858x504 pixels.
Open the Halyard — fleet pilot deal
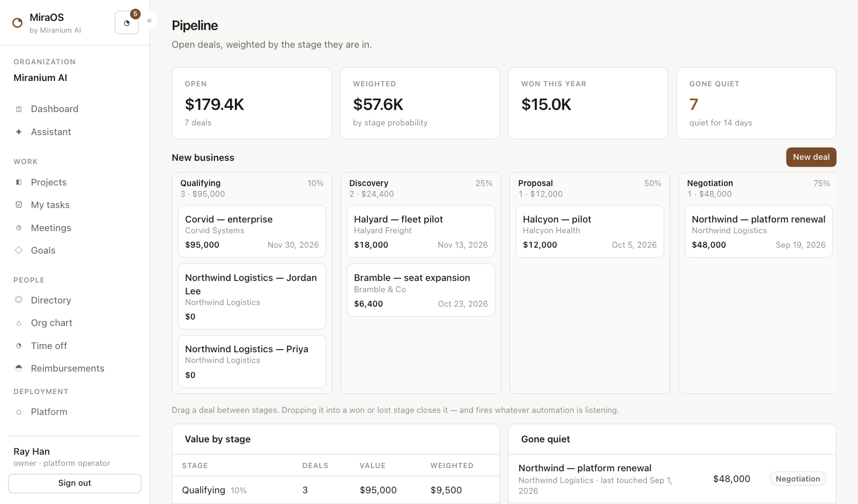(421, 232)
